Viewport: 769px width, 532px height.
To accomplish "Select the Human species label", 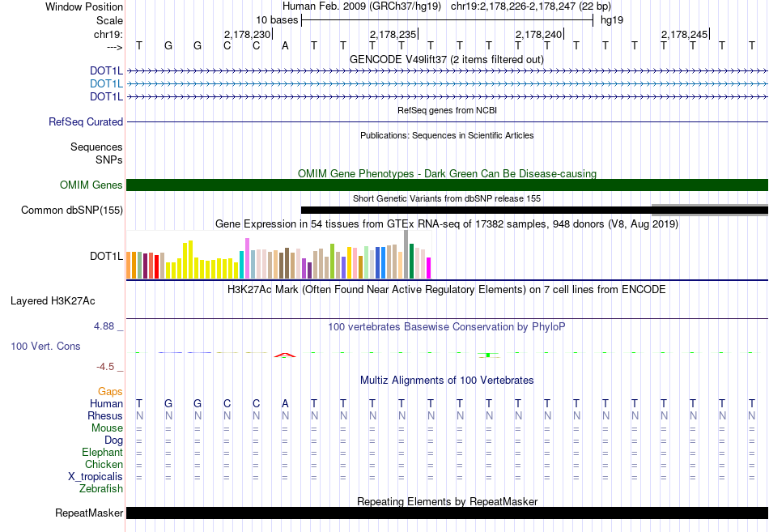I will point(106,404).
